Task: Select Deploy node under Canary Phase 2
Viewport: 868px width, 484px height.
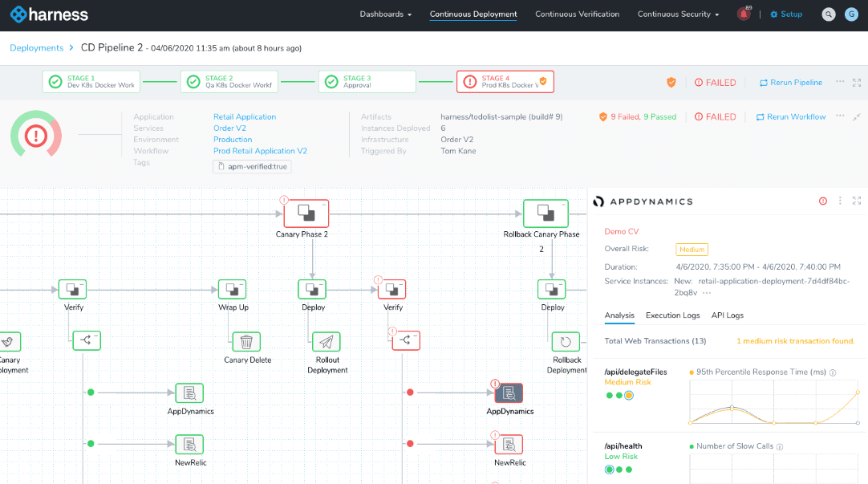Action: click(x=312, y=289)
